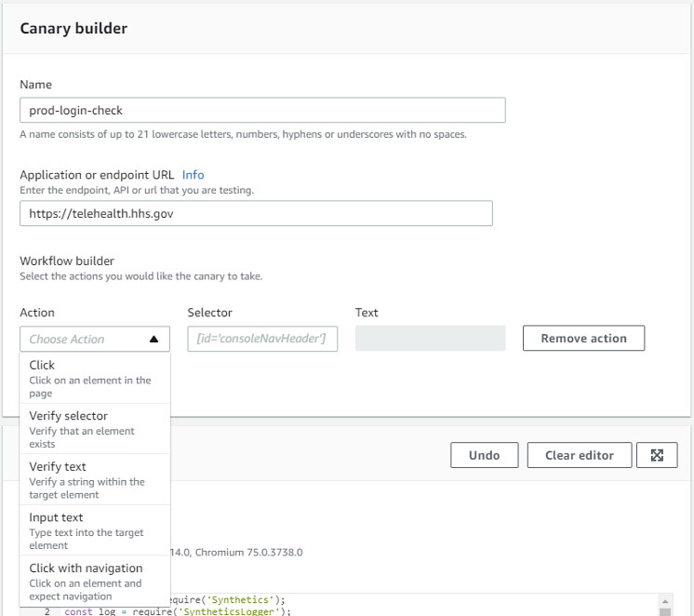Screen dimensions: 694x616
Task: Expand the code editor to fullscreen
Action: [x=657, y=455]
